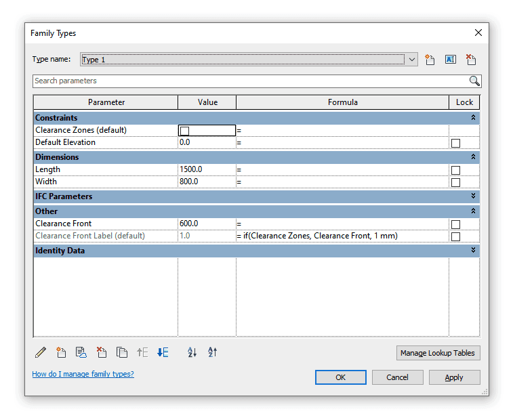Click the Width formula cell
513x420 pixels.
[342, 182]
